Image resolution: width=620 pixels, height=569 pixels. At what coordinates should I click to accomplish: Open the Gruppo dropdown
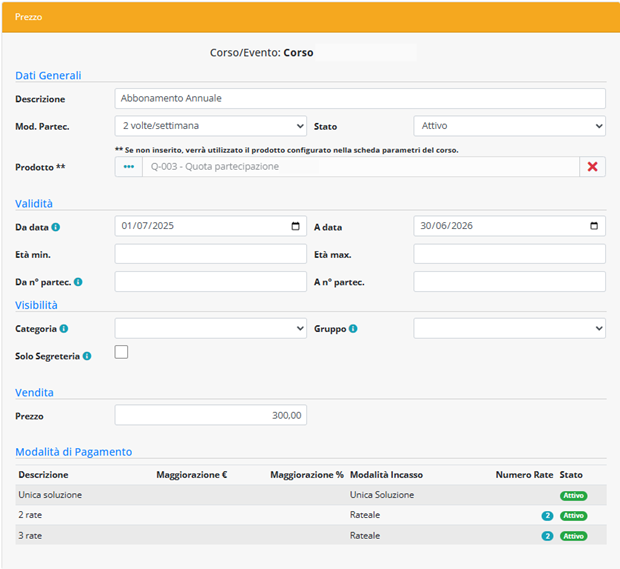(x=509, y=328)
